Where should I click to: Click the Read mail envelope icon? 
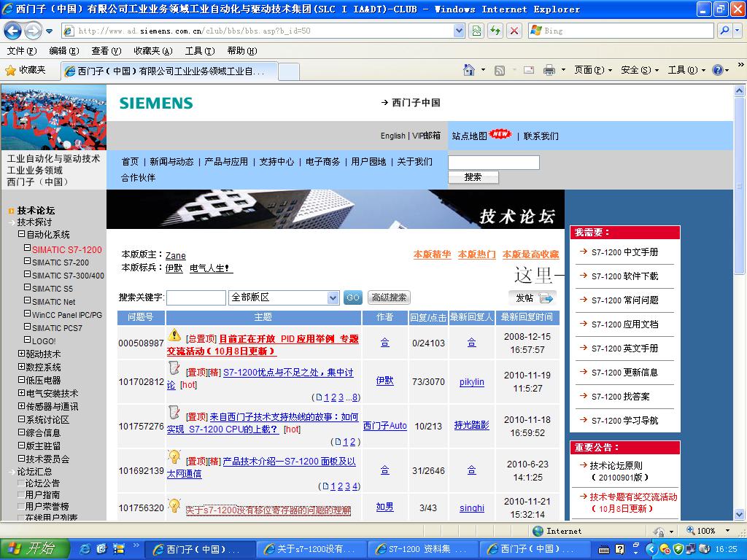(528, 70)
